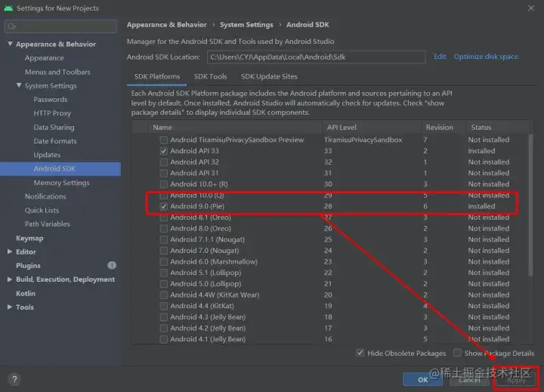Check the Android 10.0+ (R) checkbox
This screenshot has width=544, height=392.
[x=164, y=184]
